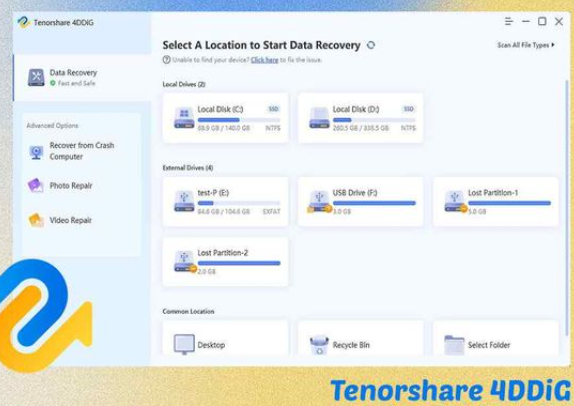Click the Local Disk (C:) usage bar
This screenshot has width=574, height=406.
click(x=239, y=120)
